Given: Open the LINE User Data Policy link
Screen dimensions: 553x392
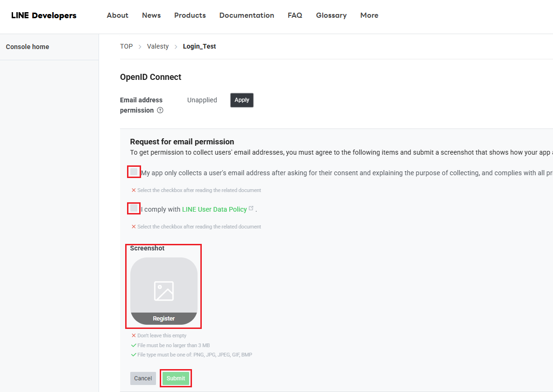Looking at the screenshot, I should tap(214, 209).
